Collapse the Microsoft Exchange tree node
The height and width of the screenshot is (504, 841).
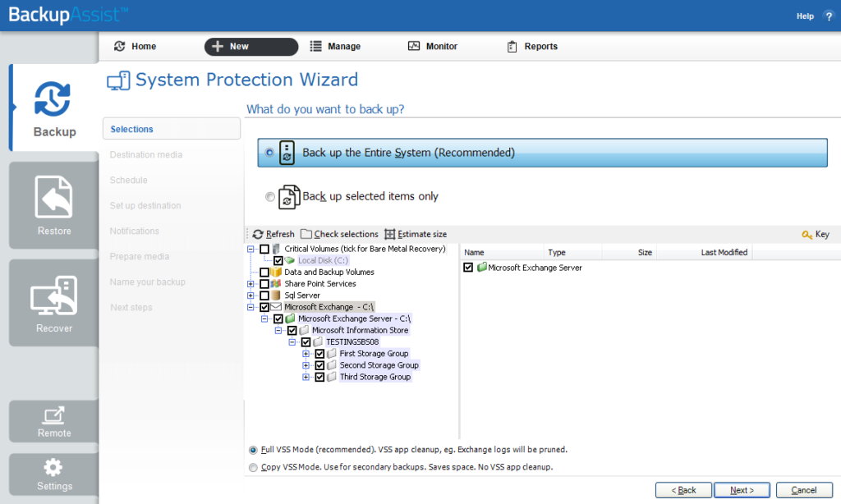[x=250, y=307]
